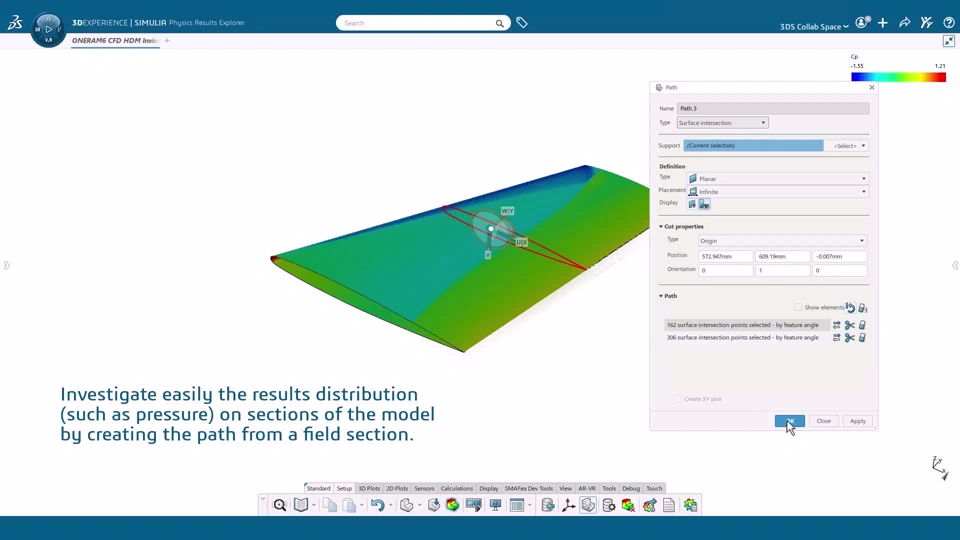This screenshot has height=540, width=960.
Task: Select the 306 surface intersection points row
Action: 747,338
